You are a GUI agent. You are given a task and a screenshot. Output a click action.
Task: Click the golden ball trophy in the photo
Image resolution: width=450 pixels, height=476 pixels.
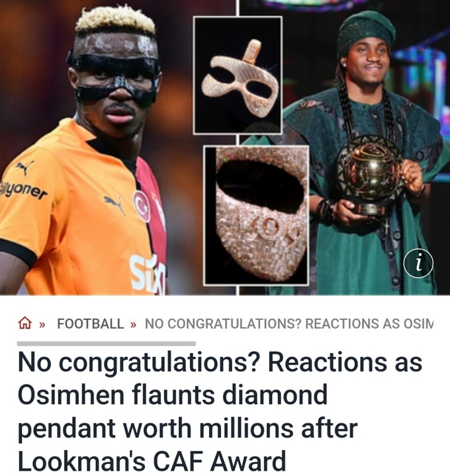[x=369, y=175]
